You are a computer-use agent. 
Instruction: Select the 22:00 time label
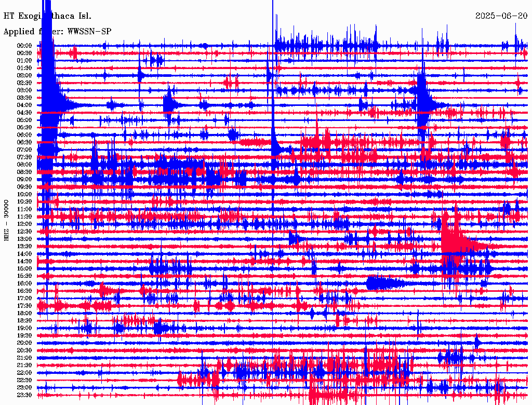coord(24,372)
